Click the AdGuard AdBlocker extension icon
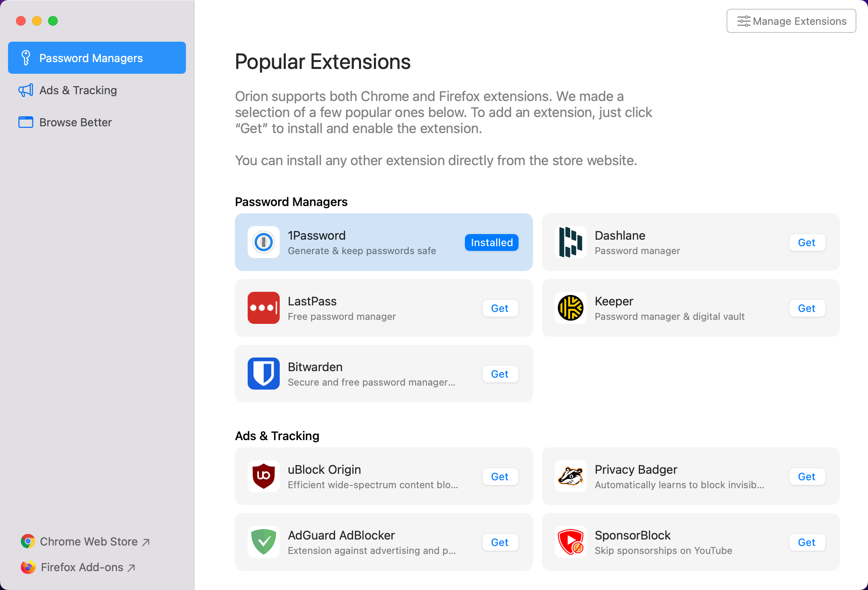 [263, 541]
